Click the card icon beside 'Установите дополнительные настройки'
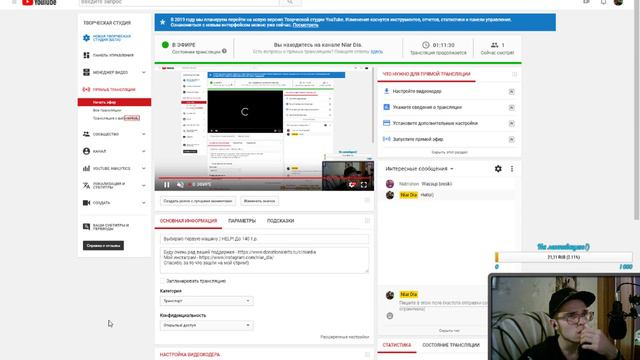This screenshot has height=360, width=640. (x=386, y=123)
